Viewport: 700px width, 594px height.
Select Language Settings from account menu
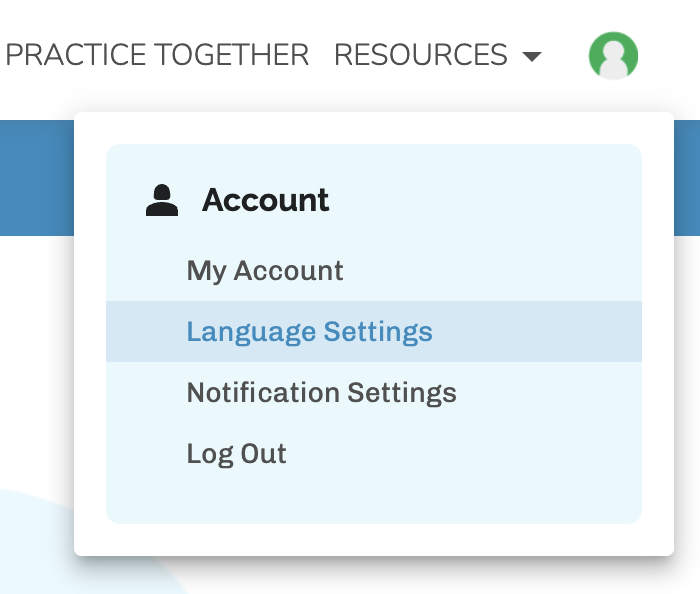click(x=309, y=332)
